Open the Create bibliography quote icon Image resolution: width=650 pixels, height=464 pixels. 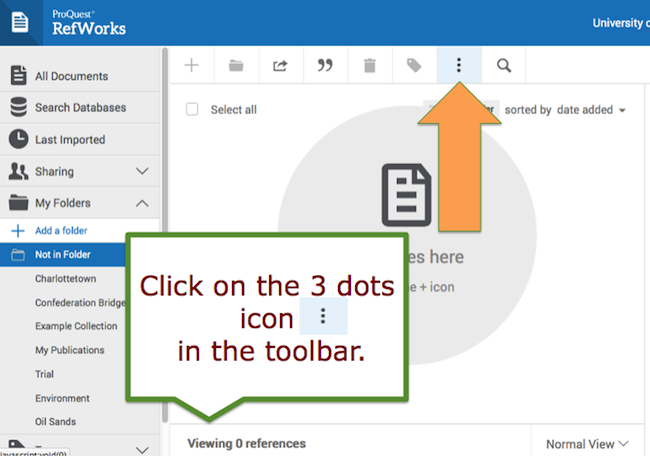pos(324,66)
